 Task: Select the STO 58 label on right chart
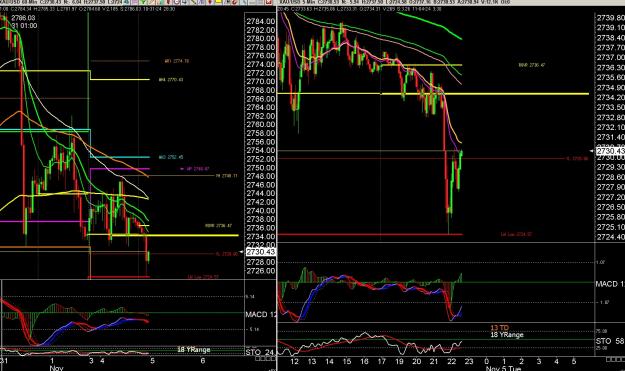pos(610,341)
